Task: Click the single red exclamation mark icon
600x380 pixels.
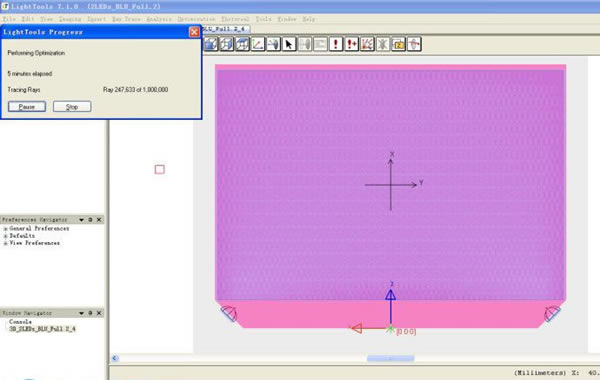Action: (336, 44)
